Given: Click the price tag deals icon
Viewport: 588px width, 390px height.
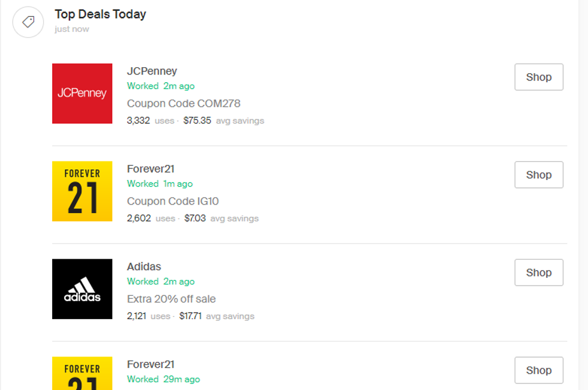Looking at the screenshot, I should [28, 22].
